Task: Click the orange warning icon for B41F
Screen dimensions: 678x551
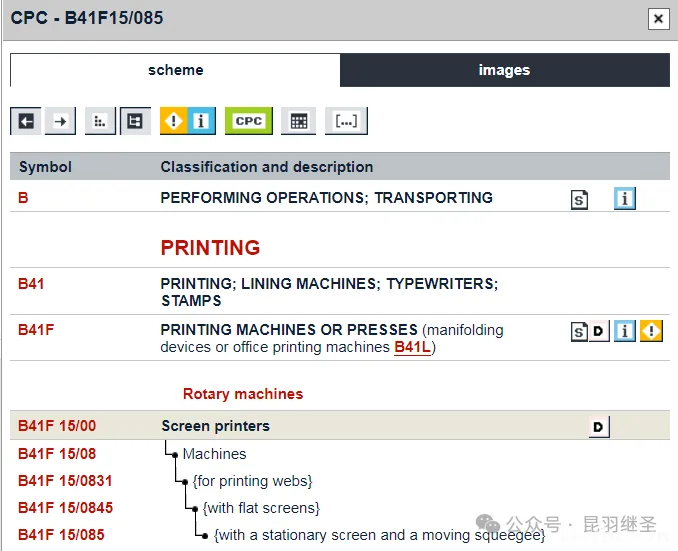Action: tap(651, 331)
